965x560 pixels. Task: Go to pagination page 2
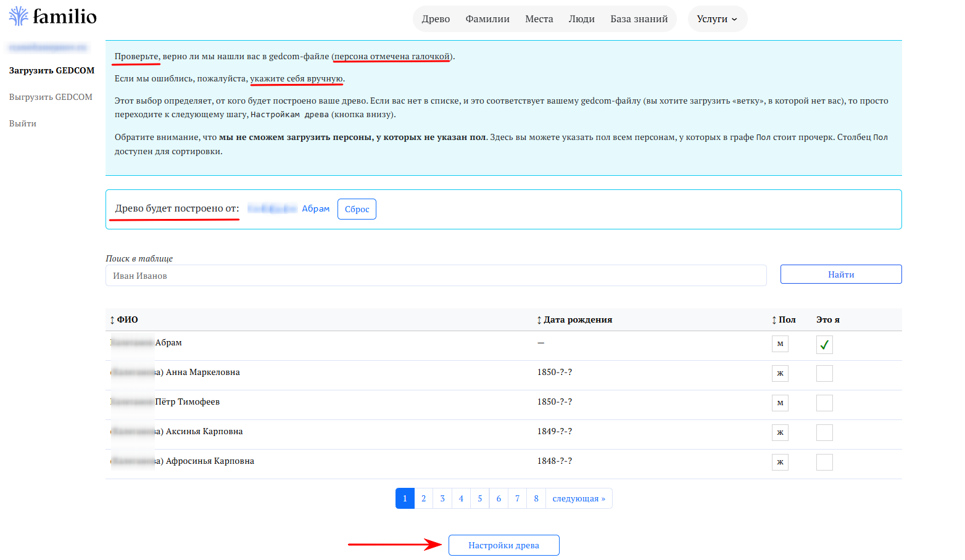pyautogui.click(x=423, y=498)
